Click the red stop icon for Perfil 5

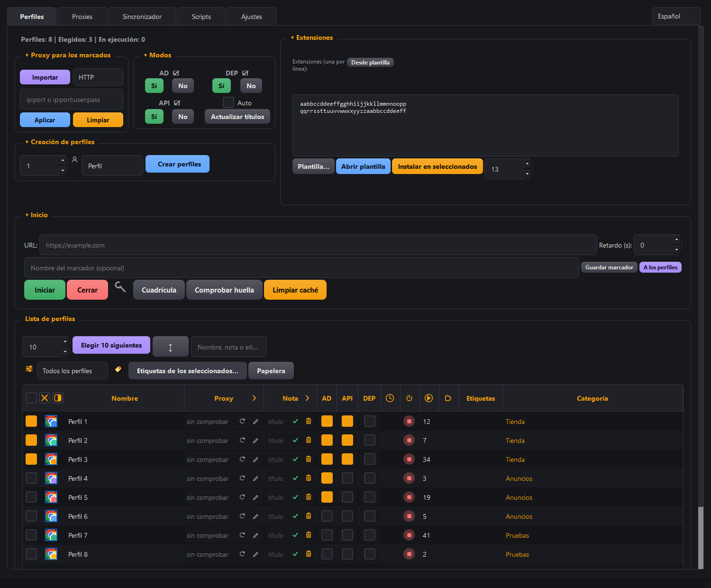coord(409,497)
